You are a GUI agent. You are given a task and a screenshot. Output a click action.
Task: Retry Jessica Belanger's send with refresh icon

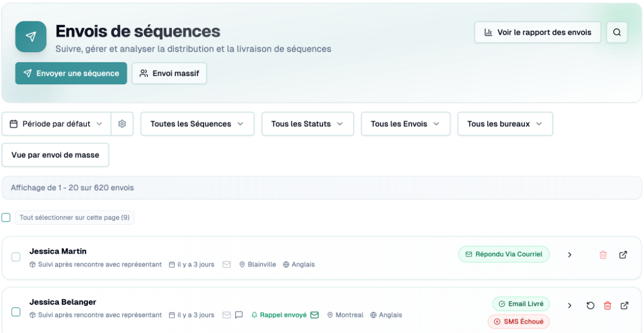[x=590, y=305]
